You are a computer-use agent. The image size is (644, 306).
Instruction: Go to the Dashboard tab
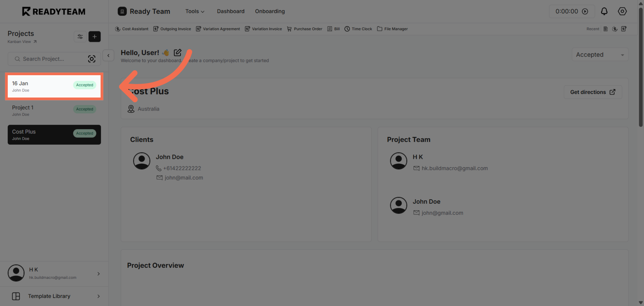(x=230, y=11)
